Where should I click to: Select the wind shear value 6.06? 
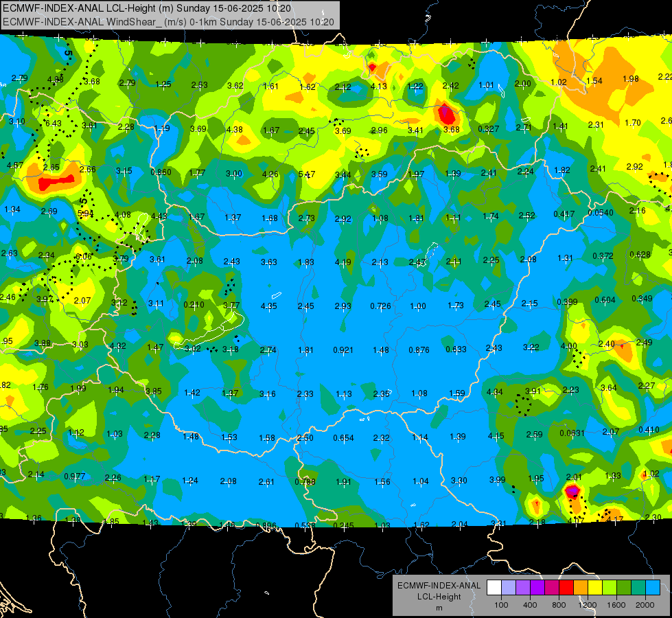click(x=83, y=256)
